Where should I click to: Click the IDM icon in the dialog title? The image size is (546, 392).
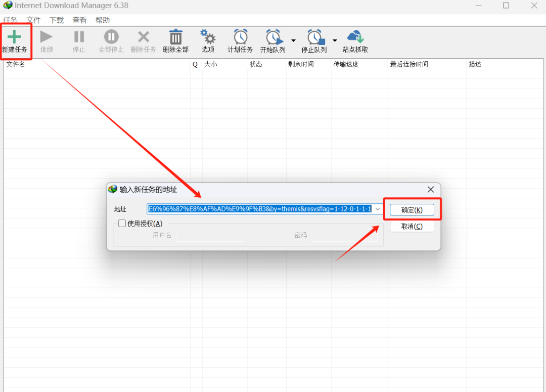(112, 189)
